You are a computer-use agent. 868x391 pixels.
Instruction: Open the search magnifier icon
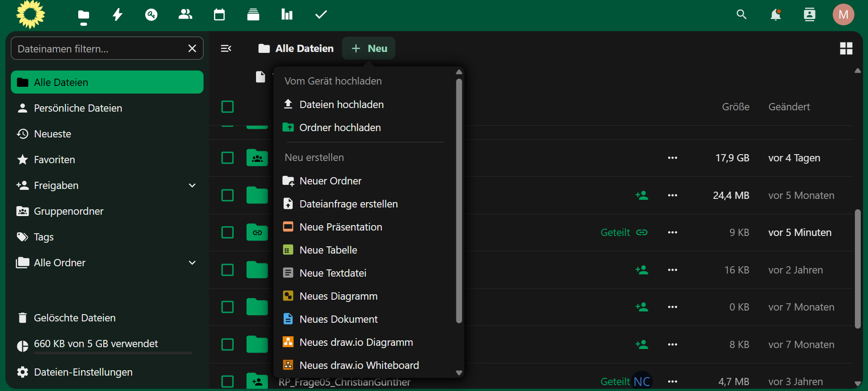[x=741, y=15]
